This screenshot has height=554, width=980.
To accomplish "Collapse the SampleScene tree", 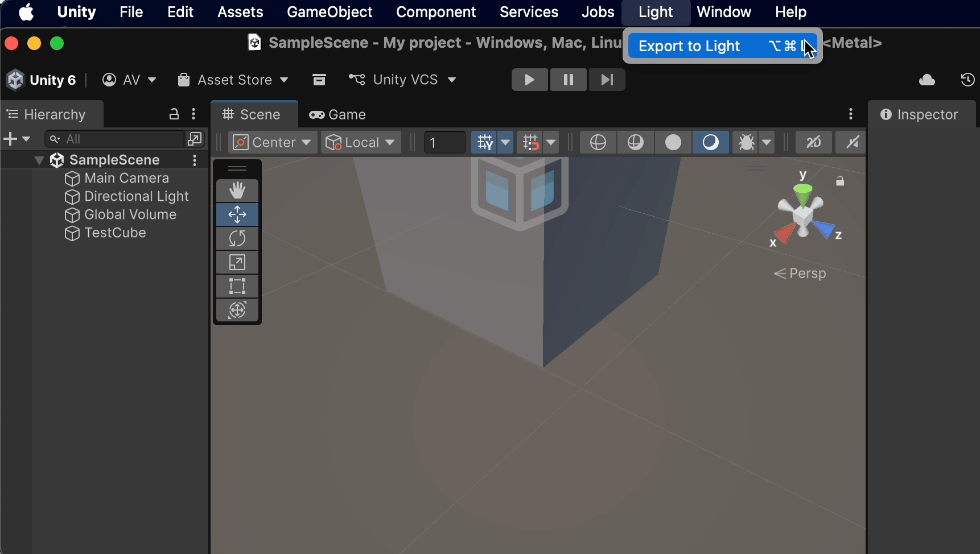I will point(39,160).
